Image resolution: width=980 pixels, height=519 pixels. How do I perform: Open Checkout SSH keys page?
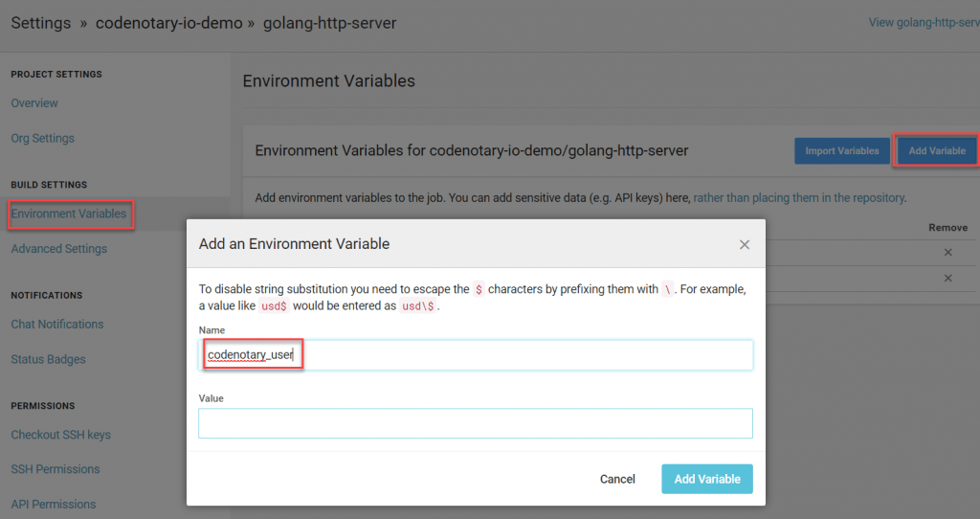tap(60, 435)
